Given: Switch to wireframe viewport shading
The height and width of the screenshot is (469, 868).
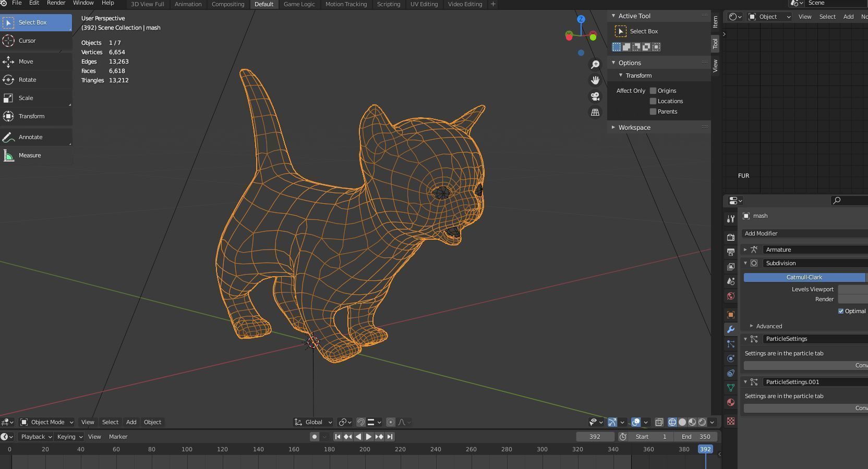Looking at the screenshot, I should click(x=672, y=422).
